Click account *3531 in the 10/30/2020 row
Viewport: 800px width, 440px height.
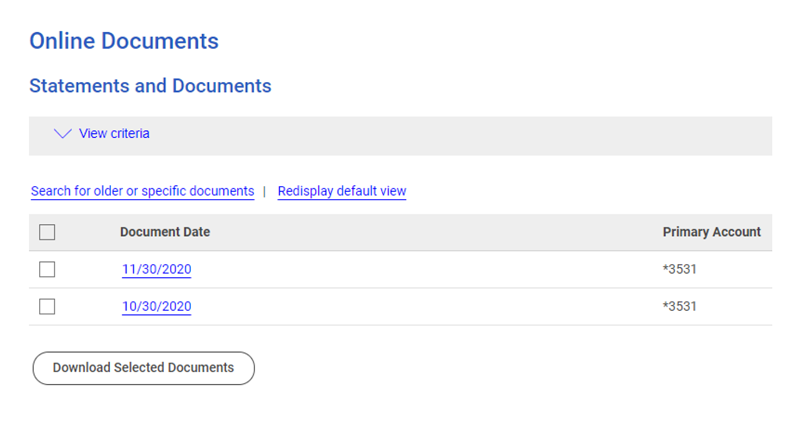click(x=680, y=307)
